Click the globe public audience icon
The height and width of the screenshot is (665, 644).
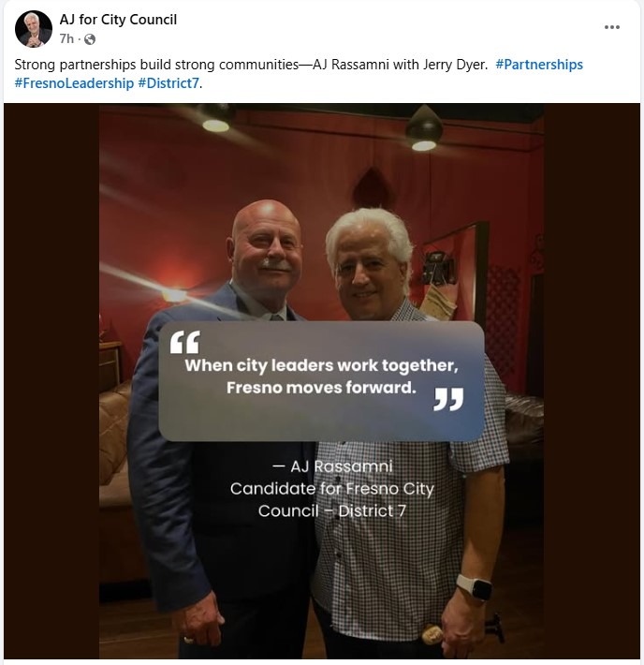tap(90, 39)
